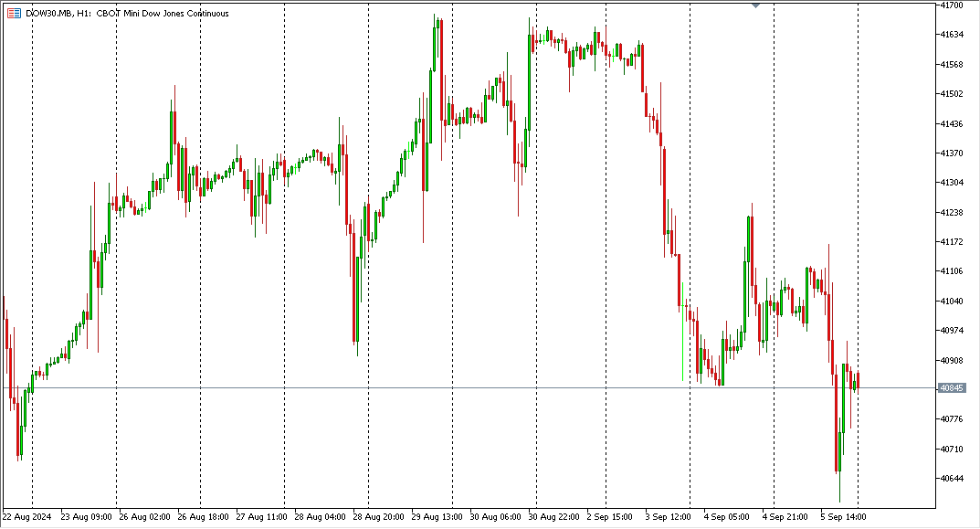This screenshot has height=529, width=980.
Task: Click the 40710 price axis label
Action: [x=952, y=449]
